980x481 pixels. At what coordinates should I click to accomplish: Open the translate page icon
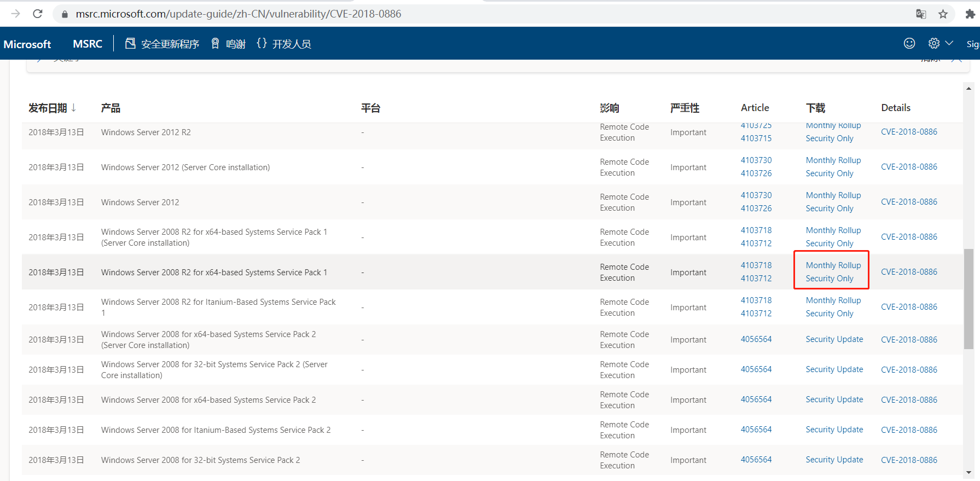coord(921,14)
